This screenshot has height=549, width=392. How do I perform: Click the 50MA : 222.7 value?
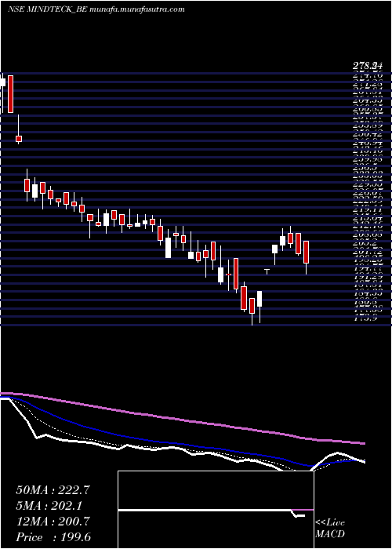tap(53, 490)
